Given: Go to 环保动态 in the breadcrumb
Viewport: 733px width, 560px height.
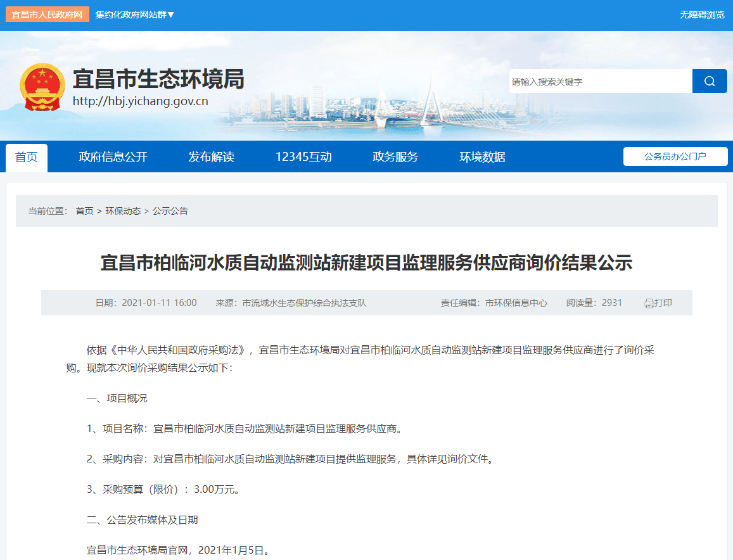Looking at the screenshot, I should (123, 211).
